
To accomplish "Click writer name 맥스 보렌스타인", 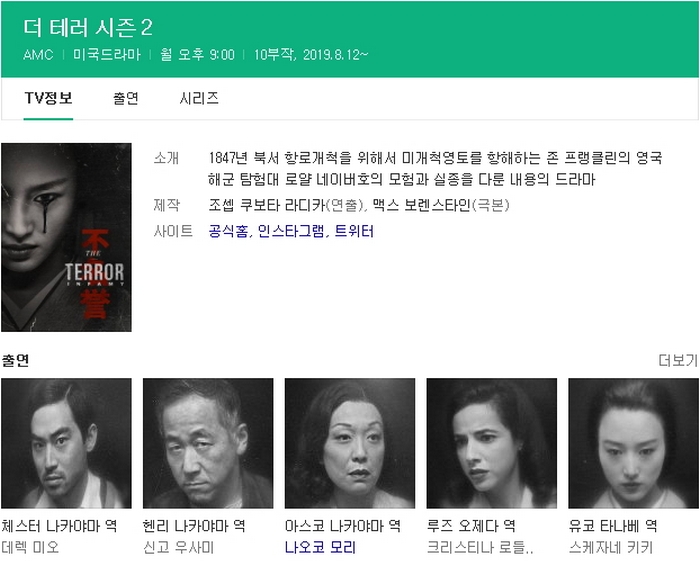I will tap(422, 205).
